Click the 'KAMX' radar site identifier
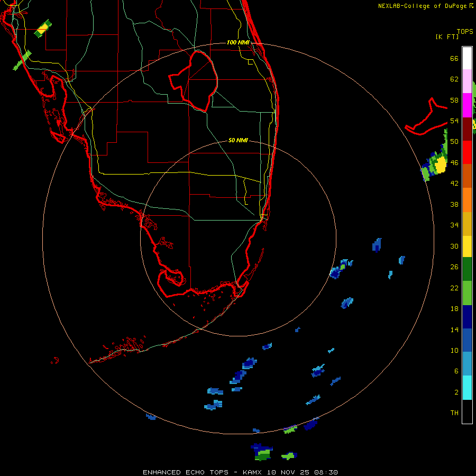Image resolution: width=476 pixels, height=476 pixels. (x=253, y=472)
